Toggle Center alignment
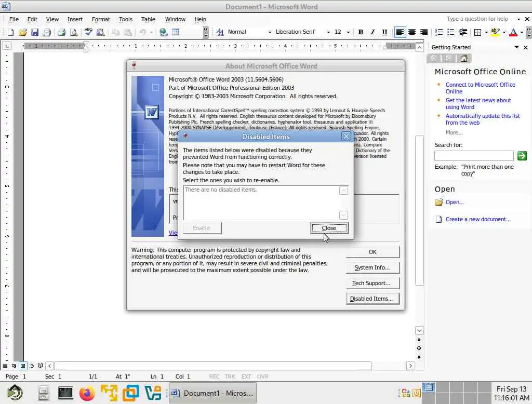 412,32
